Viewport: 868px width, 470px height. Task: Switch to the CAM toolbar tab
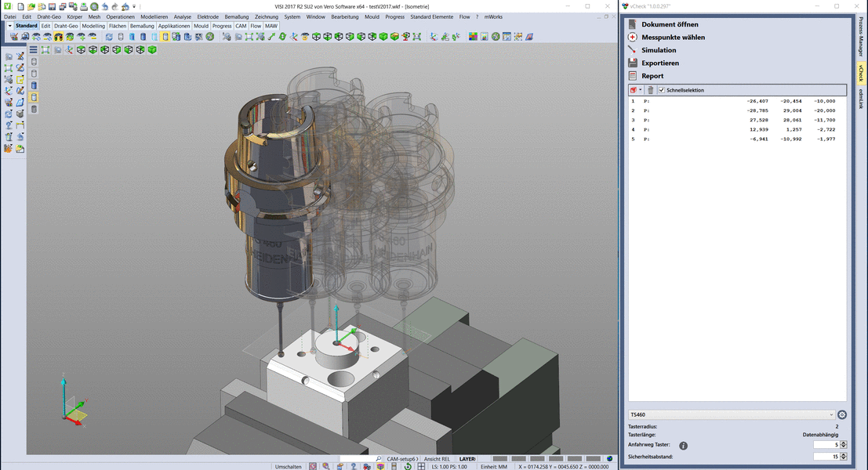241,26
